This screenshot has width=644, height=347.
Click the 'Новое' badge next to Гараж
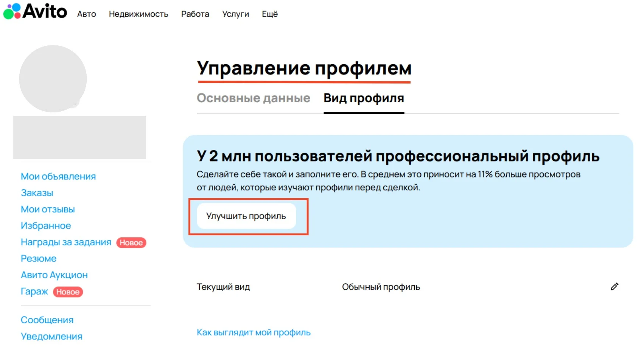point(68,292)
